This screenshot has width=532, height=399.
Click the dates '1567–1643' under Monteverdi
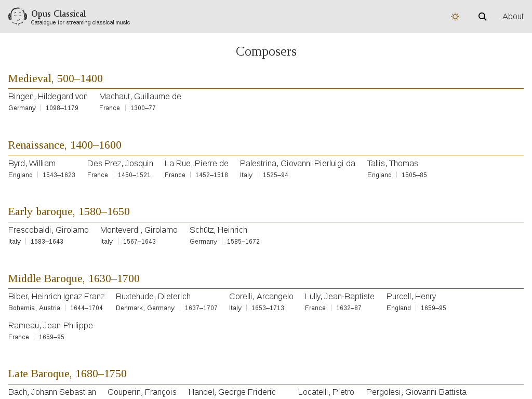click(x=139, y=241)
